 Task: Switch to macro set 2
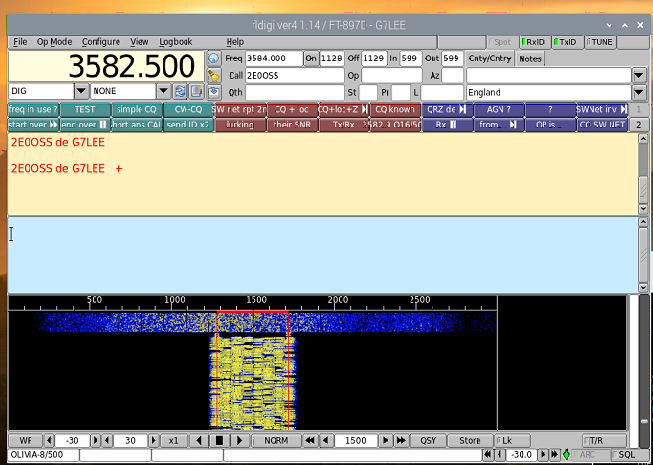click(x=637, y=125)
